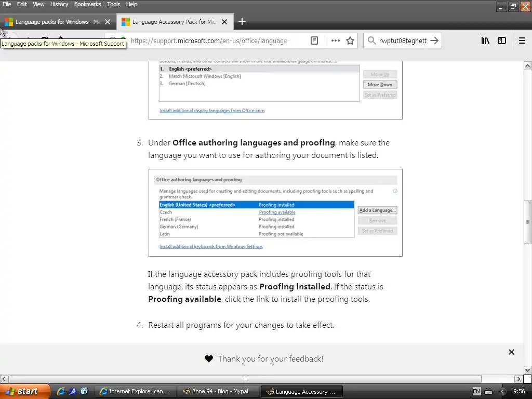The image size is (532, 399).
Task: Click the keyboard tray icon
Action: tap(488, 392)
